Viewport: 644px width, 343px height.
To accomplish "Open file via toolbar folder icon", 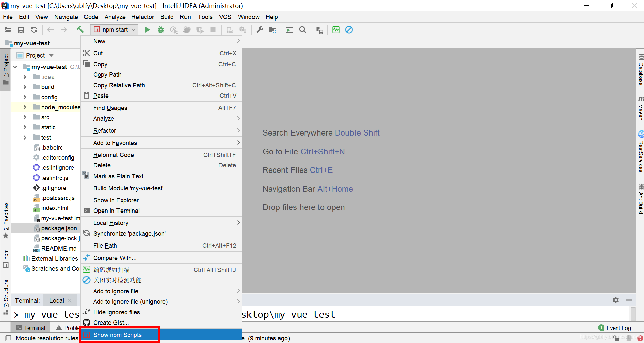I will tap(8, 30).
